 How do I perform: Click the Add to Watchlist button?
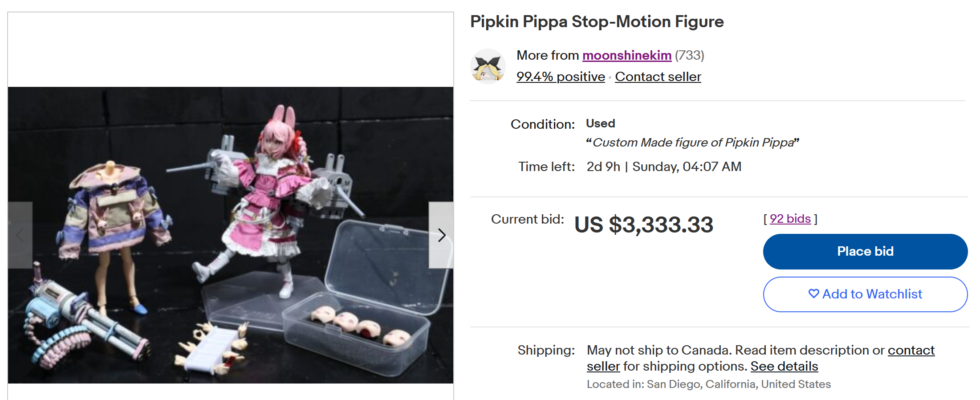click(865, 294)
